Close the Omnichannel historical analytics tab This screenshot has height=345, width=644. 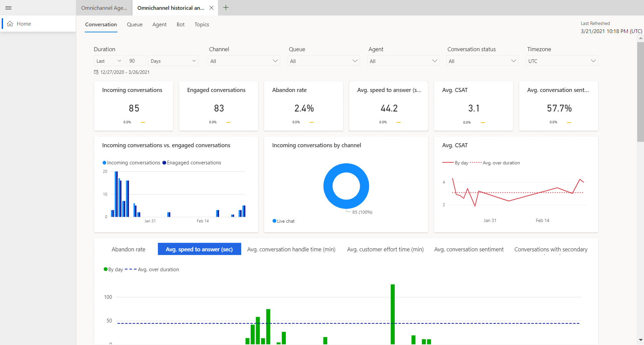pos(212,8)
